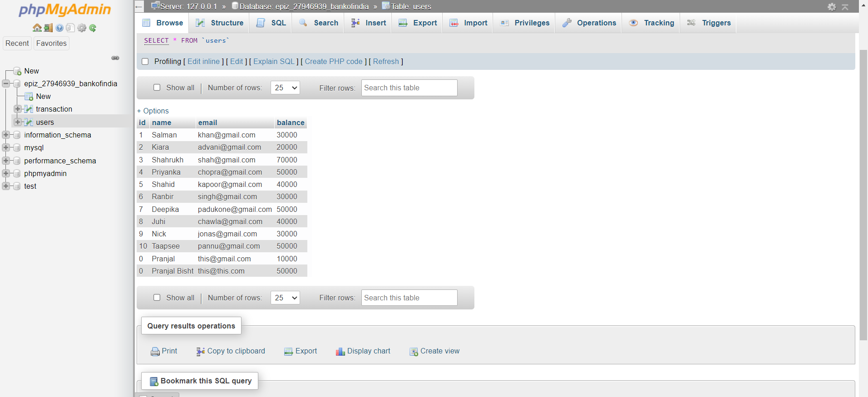
Task: Click the Privileges tab's icon
Action: point(504,23)
